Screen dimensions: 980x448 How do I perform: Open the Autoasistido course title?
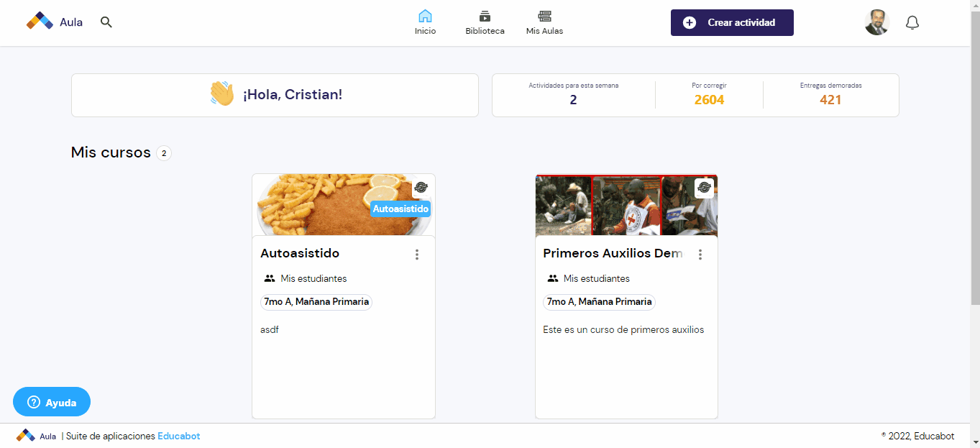300,253
